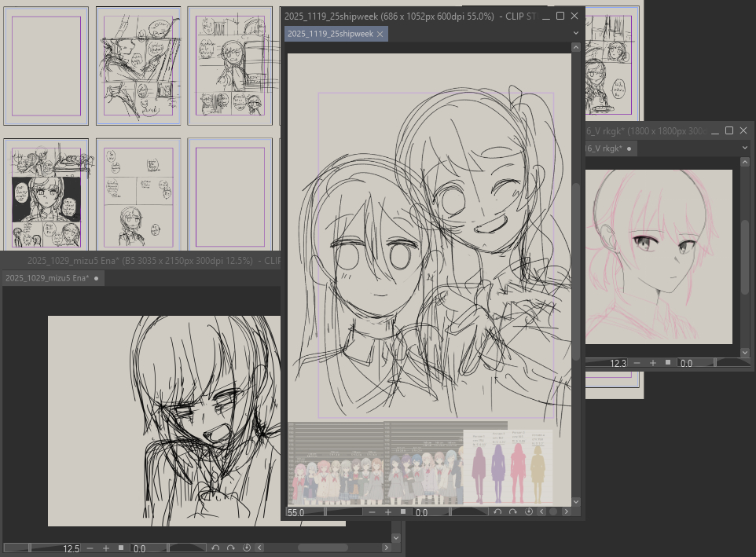The height and width of the screenshot is (557, 756).
Task: Open the tab list dropdown in shipweek window
Action: pos(575,34)
